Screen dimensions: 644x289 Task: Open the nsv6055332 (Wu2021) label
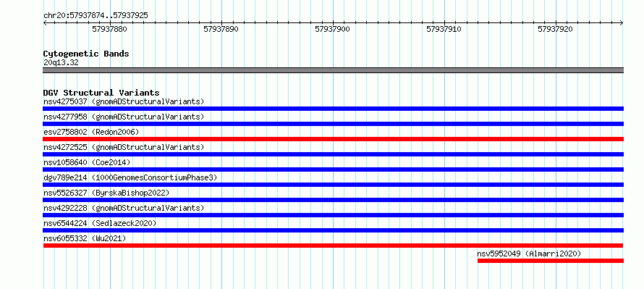(85, 238)
